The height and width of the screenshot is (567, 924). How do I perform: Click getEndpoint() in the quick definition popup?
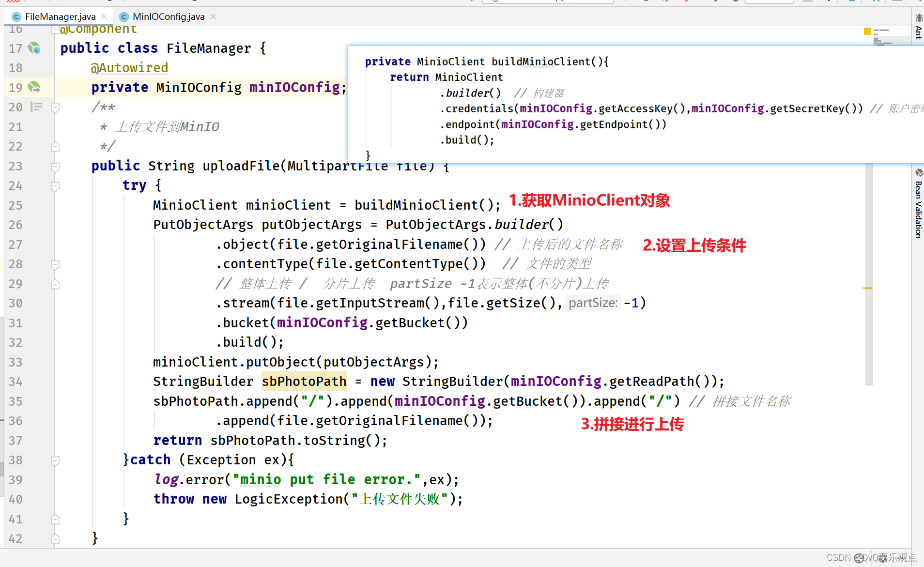pos(619,124)
